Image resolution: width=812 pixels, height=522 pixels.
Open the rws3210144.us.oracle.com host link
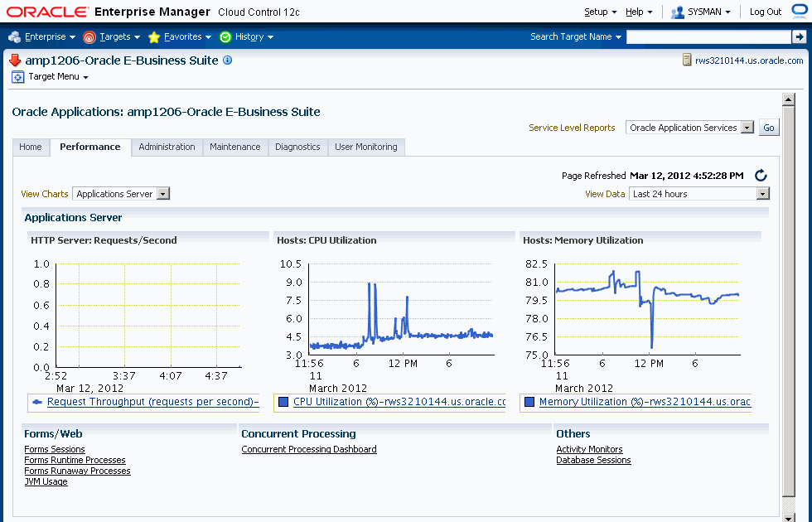pos(749,60)
